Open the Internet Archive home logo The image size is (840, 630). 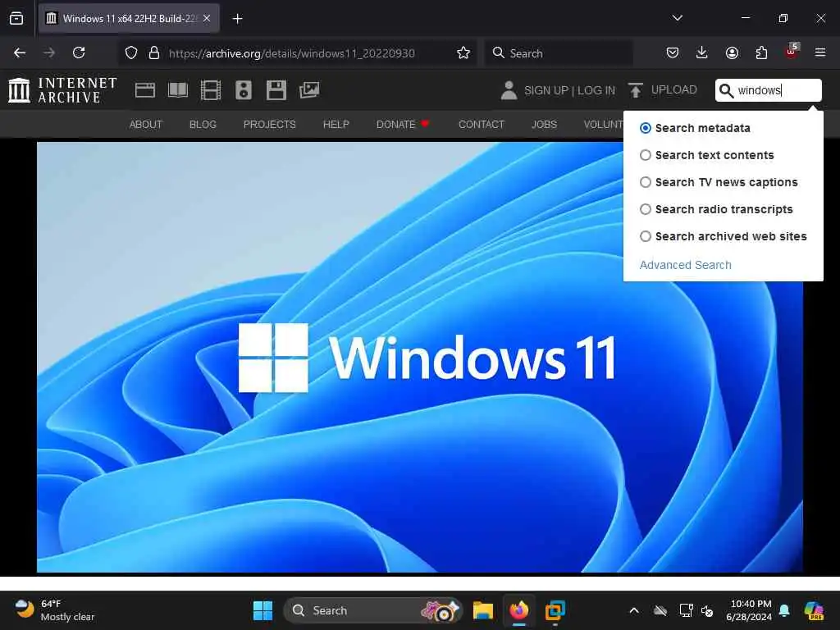pyautogui.click(x=63, y=90)
